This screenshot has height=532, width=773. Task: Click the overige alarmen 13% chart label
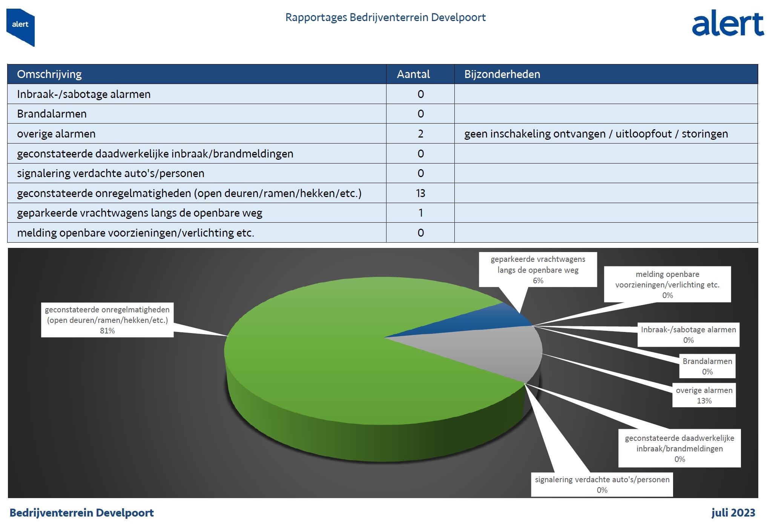click(x=704, y=395)
